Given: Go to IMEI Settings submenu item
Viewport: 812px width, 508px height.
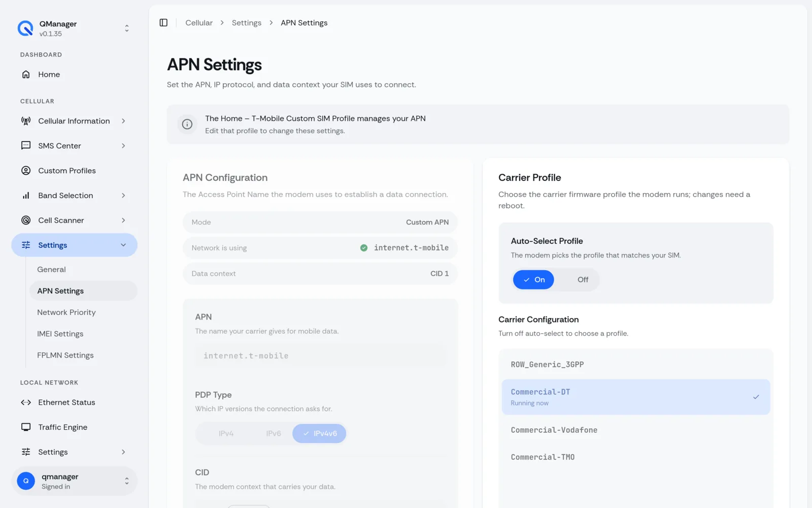Looking at the screenshot, I should tap(60, 334).
